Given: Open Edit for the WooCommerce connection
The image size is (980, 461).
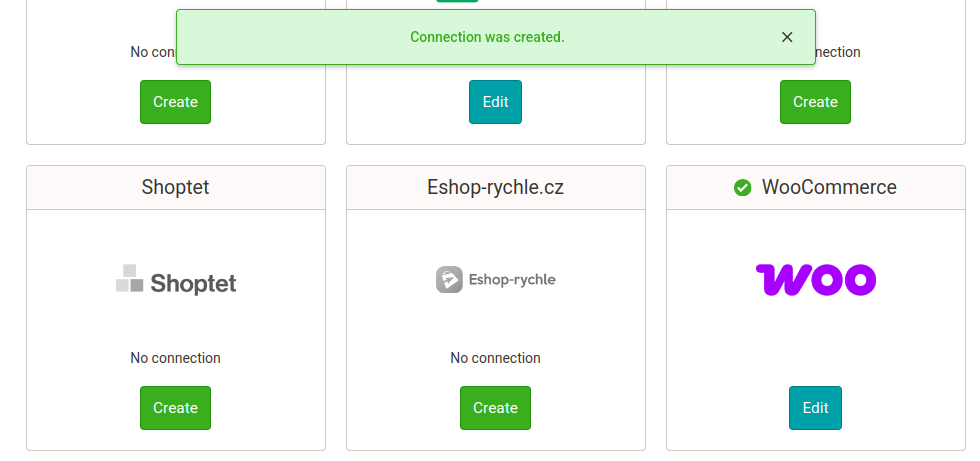Looking at the screenshot, I should pyautogui.click(x=815, y=408).
